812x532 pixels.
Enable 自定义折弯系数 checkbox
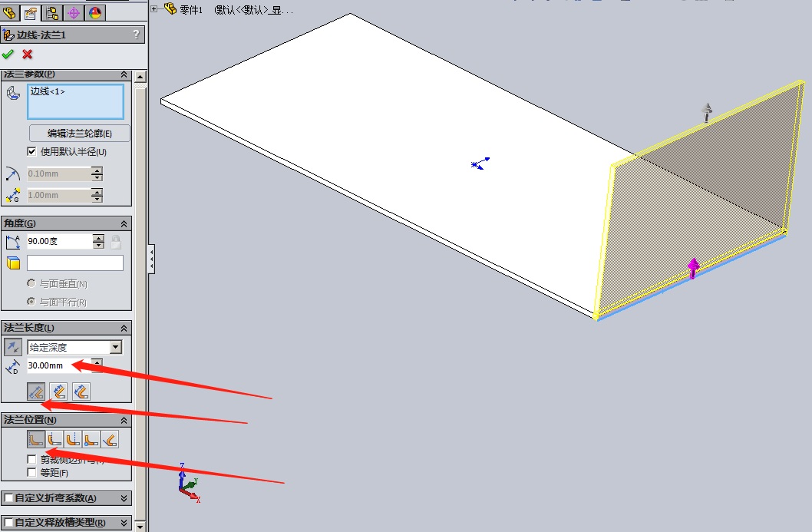point(8,497)
